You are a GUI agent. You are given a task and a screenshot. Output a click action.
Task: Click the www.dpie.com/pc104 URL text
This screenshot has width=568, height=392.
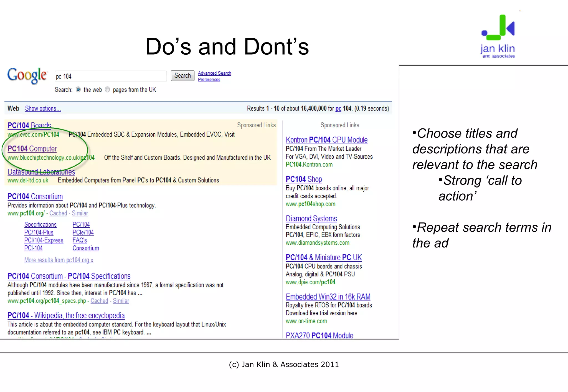pos(311,282)
